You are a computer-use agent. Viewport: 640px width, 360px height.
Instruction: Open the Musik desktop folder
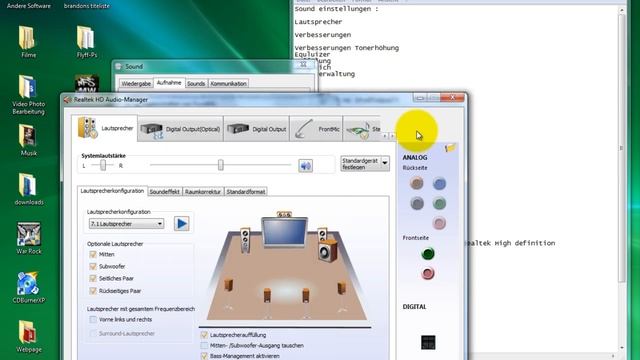(x=28, y=140)
